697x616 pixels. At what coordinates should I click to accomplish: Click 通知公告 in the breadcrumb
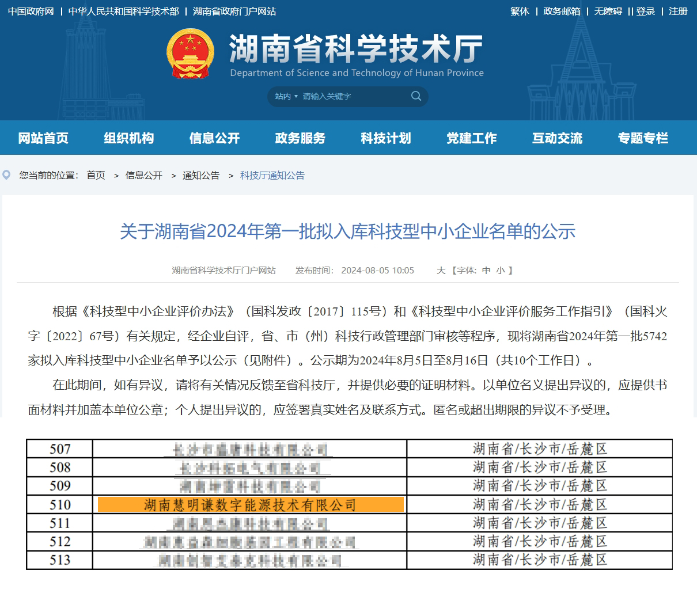pyautogui.click(x=201, y=176)
